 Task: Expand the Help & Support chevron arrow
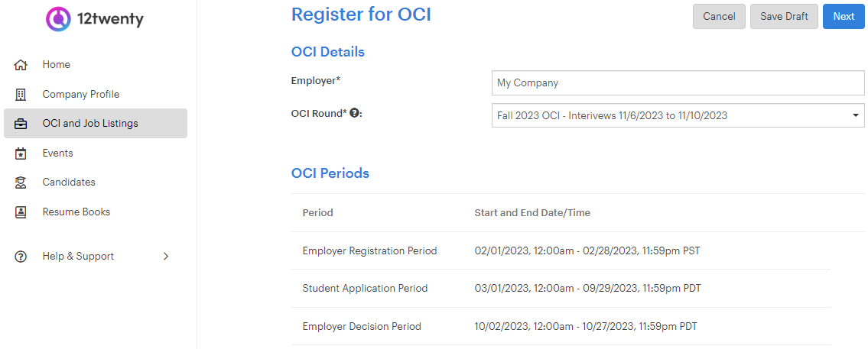pyautogui.click(x=165, y=257)
